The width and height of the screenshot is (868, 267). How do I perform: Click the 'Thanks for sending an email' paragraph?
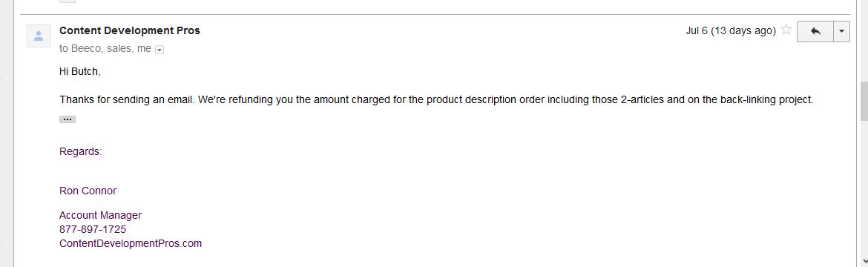click(x=436, y=100)
